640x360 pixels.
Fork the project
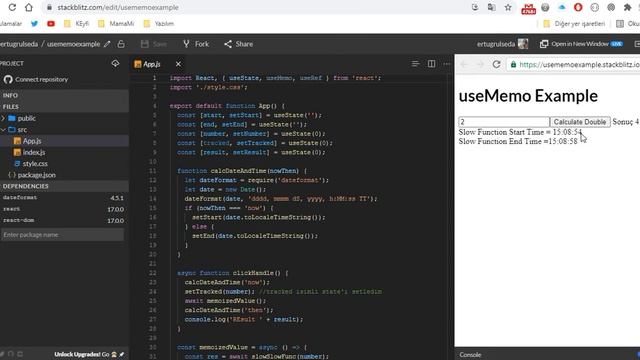pos(196,44)
